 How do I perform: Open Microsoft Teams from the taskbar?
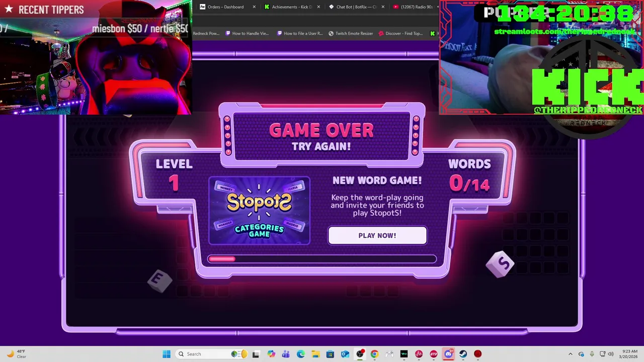point(286,354)
